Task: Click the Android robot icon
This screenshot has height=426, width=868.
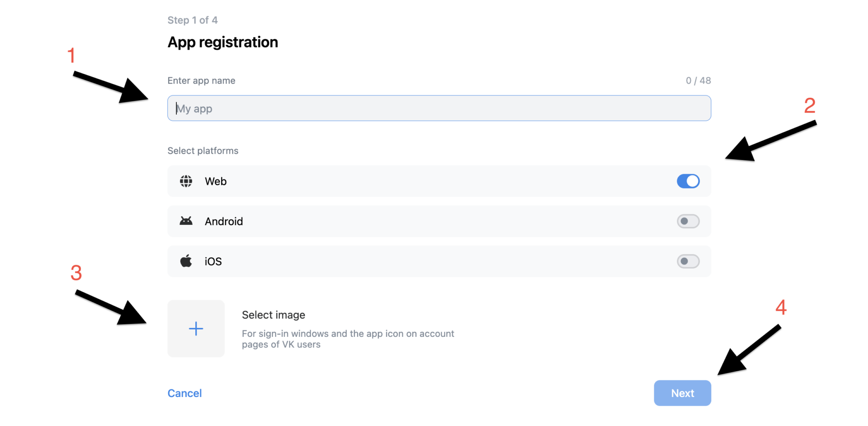Action: (186, 221)
